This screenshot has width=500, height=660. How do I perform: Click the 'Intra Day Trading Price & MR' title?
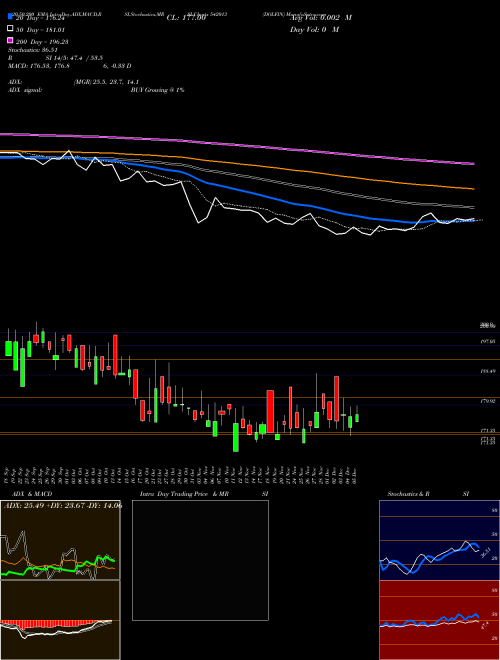click(x=184, y=494)
